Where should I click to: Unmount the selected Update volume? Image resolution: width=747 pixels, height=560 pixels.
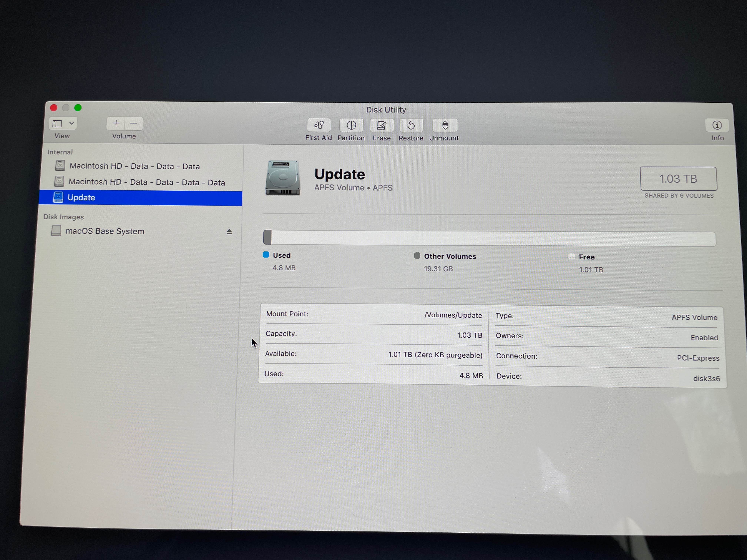click(x=445, y=126)
